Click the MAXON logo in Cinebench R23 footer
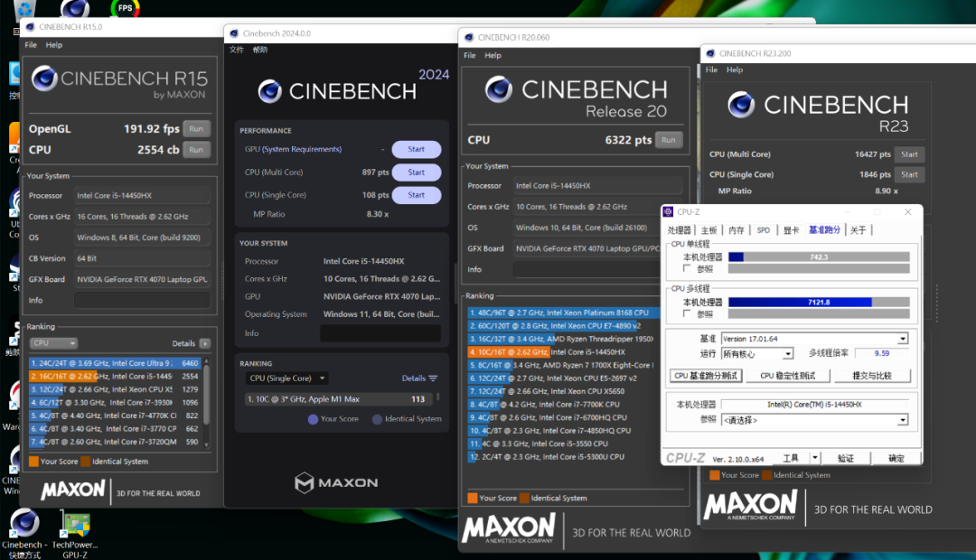The width and height of the screenshot is (976, 560). coord(750,505)
